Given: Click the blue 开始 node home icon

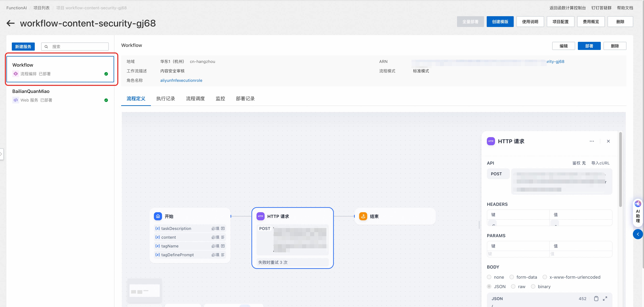Looking at the screenshot, I should tap(158, 216).
